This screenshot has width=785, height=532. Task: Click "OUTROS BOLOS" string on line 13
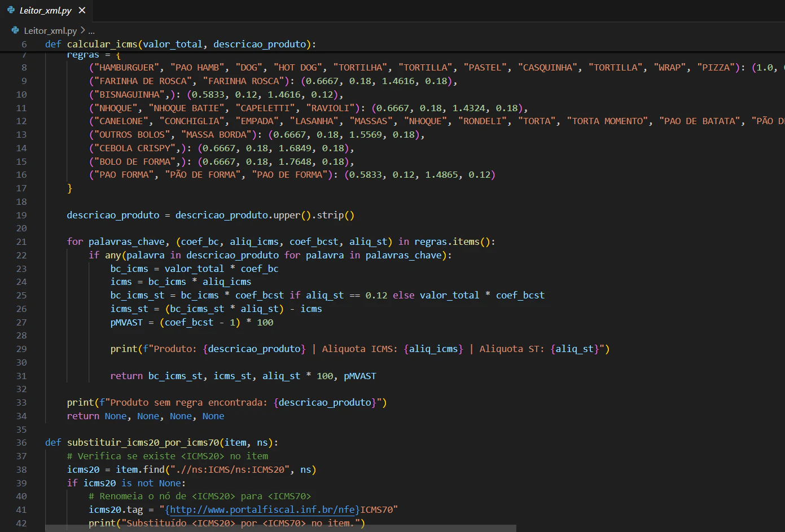133,134
